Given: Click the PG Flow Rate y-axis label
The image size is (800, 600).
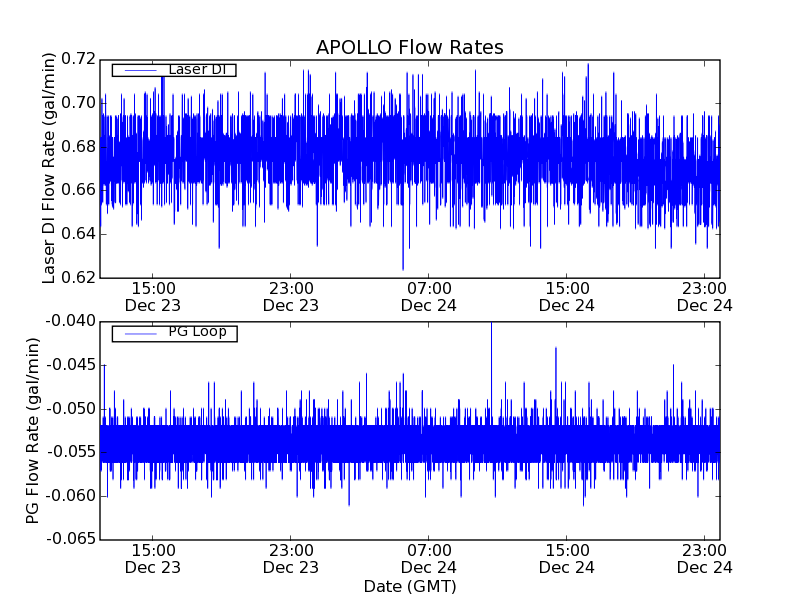Looking at the screenshot, I should click(x=33, y=430).
